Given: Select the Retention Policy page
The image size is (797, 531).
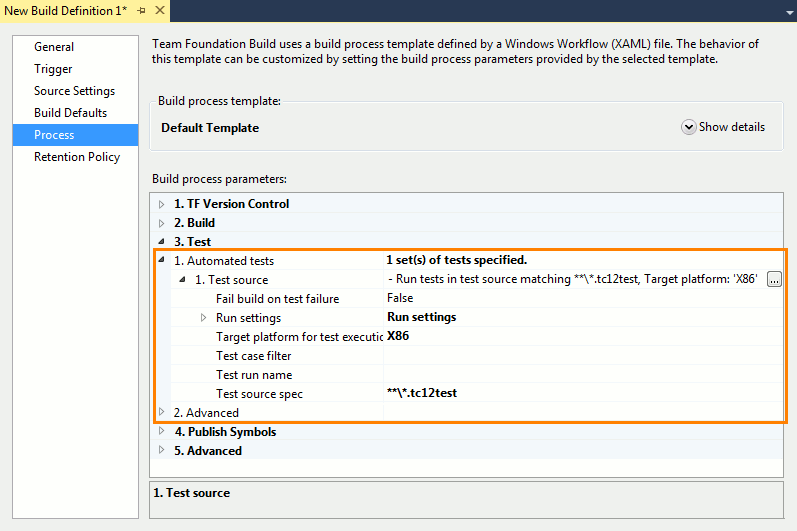Looking at the screenshot, I should [77, 157].
